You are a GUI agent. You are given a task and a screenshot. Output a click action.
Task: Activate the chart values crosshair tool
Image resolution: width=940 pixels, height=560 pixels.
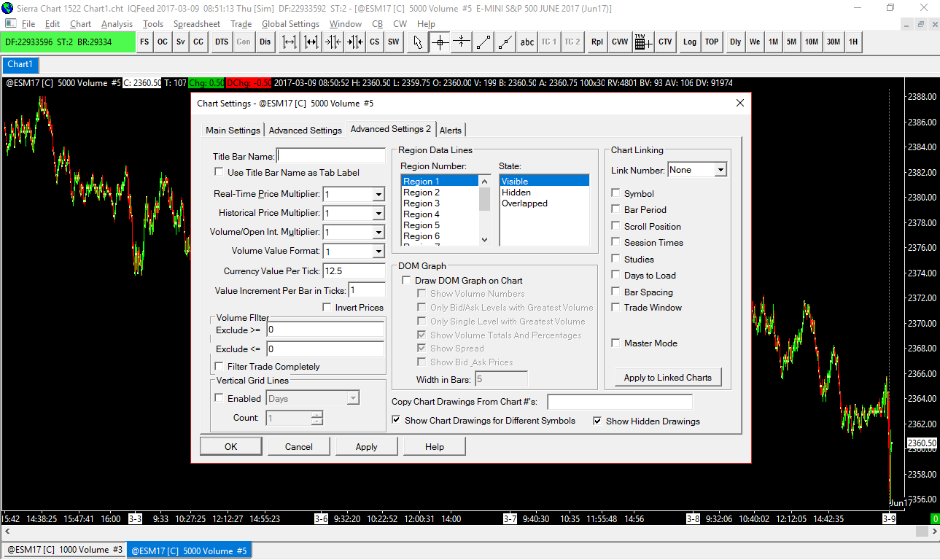point(440,42)
